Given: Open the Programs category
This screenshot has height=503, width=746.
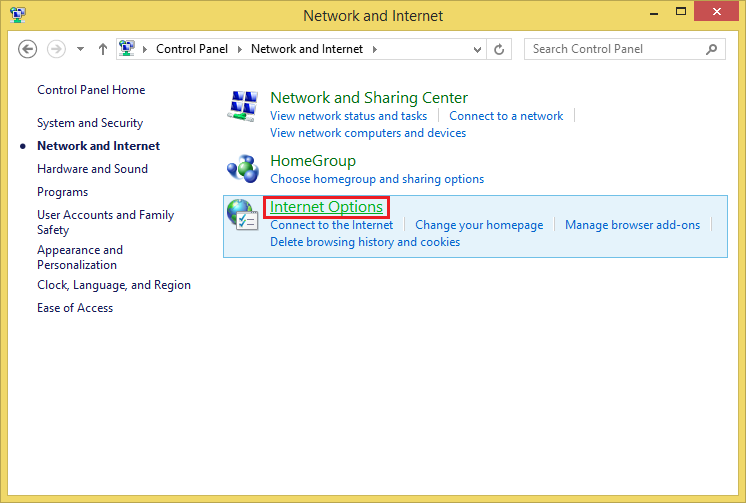Looking at the screenshot, I should 62,192.
